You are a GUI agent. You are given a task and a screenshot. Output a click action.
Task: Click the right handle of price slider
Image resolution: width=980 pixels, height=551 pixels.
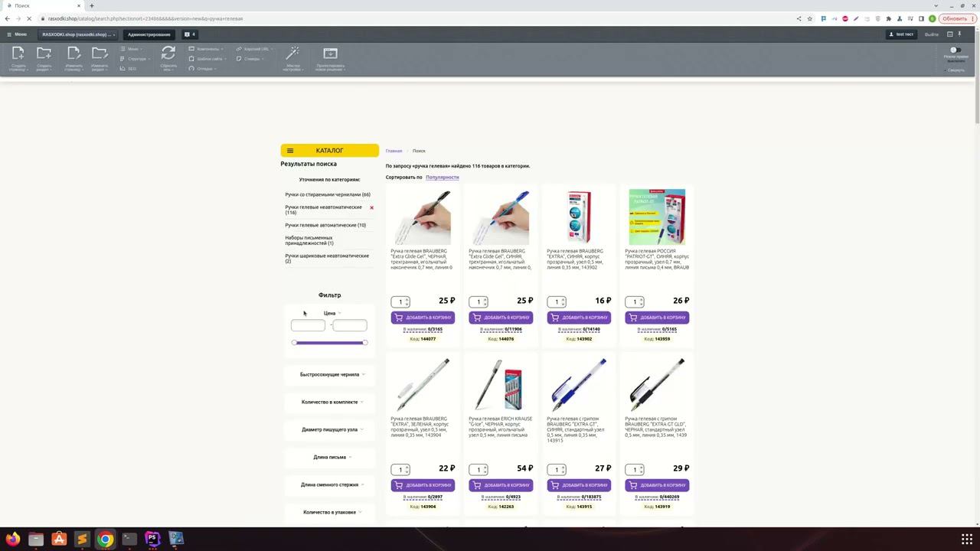click(365, 342)
